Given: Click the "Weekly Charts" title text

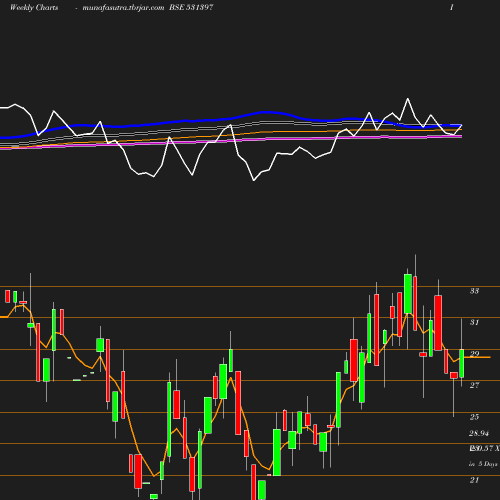Looking at the screenshot, I should point(34,7).
